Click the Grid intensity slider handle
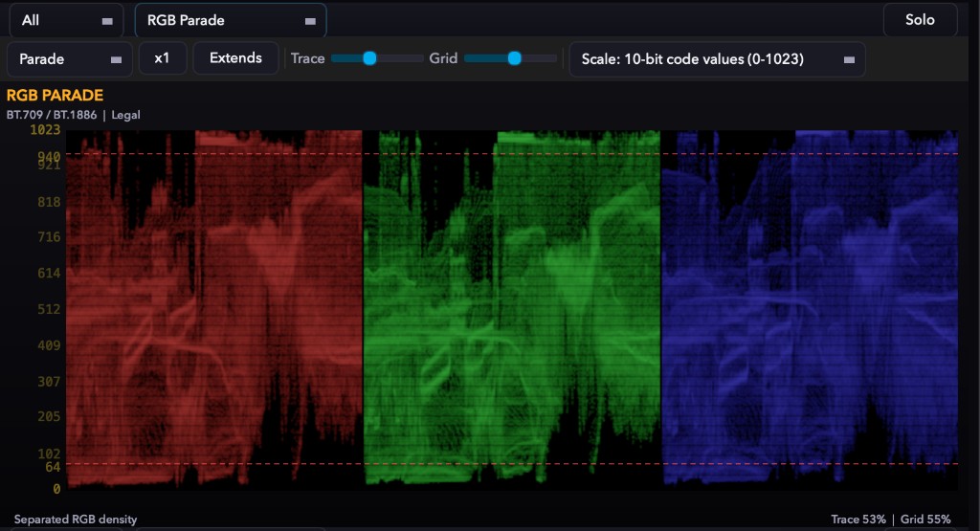The image size is (980, 531). (514, 58)
